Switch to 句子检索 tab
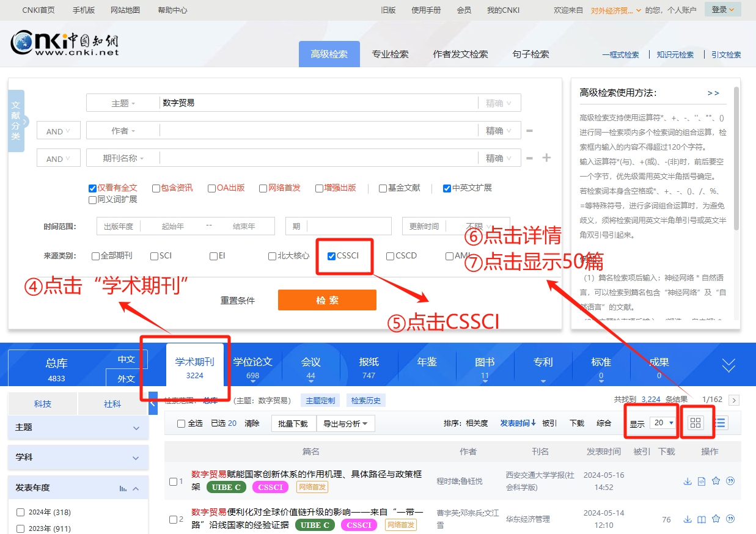 point(531,54)
